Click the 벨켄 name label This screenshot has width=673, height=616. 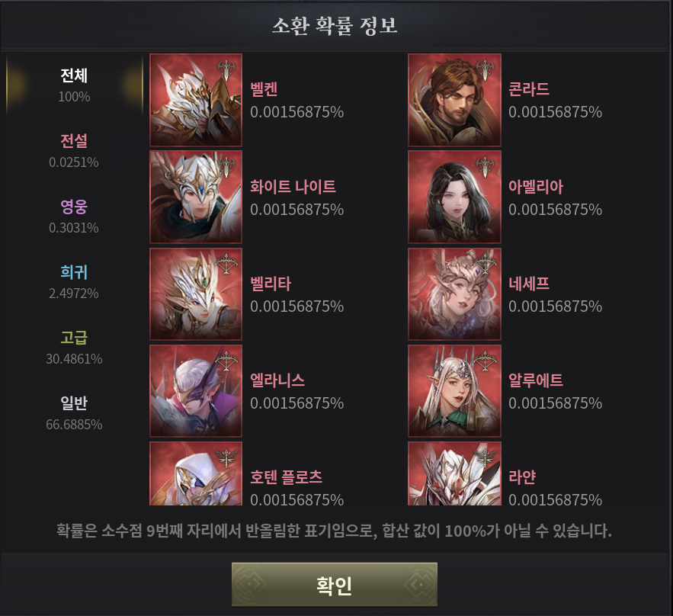tap(264, 89)
